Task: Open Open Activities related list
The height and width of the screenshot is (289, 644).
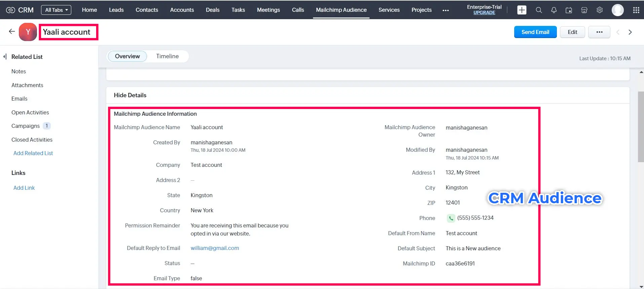Action: click(30, 112)
